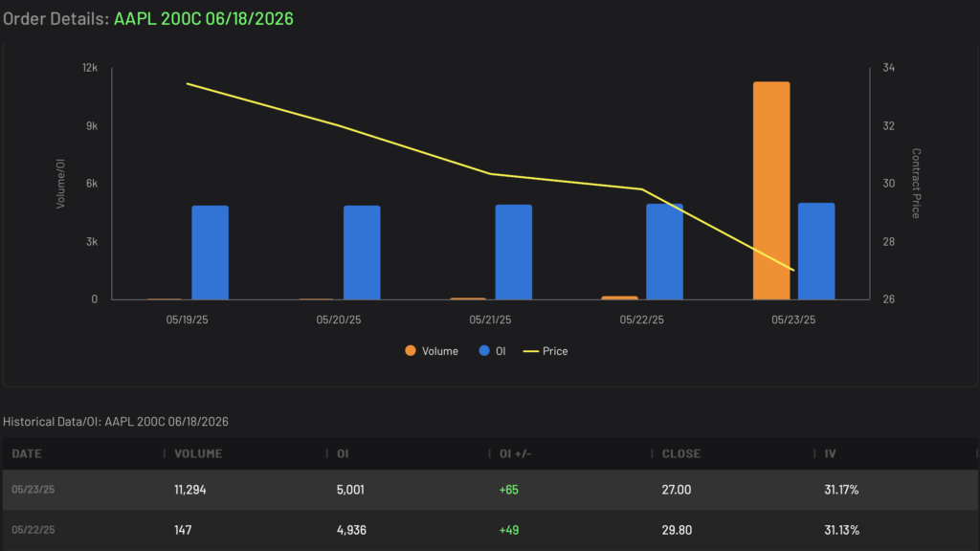Screen dimensions: 980x551
Task: Click the blue OI bar for 05/20/25
Action: coord(362,253)
